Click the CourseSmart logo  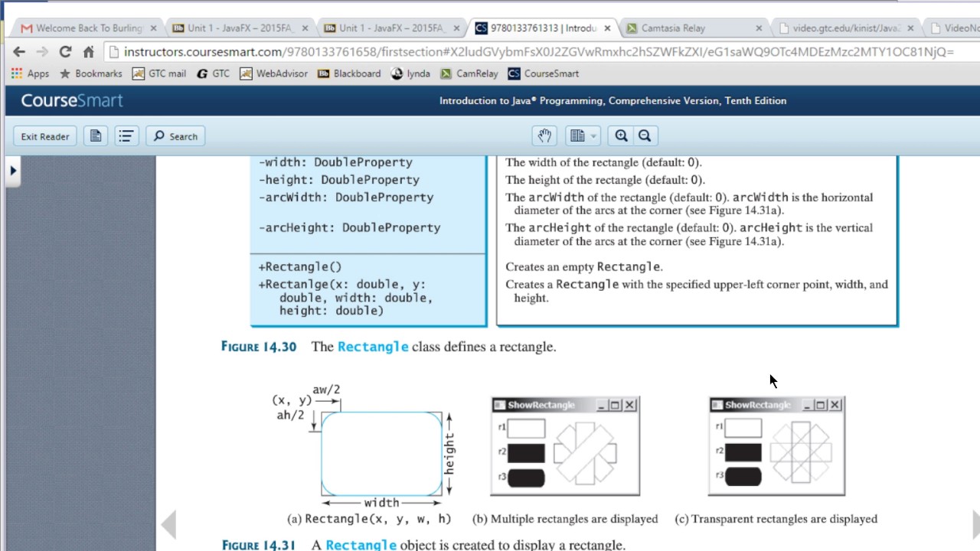point(72,100)
